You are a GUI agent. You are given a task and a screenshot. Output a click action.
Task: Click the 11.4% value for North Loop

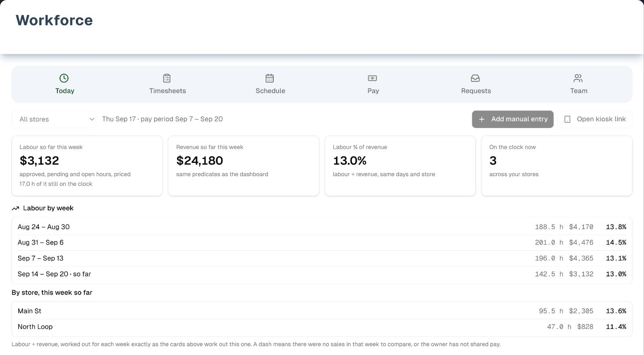pyautogui.click(x=616, y=327)
